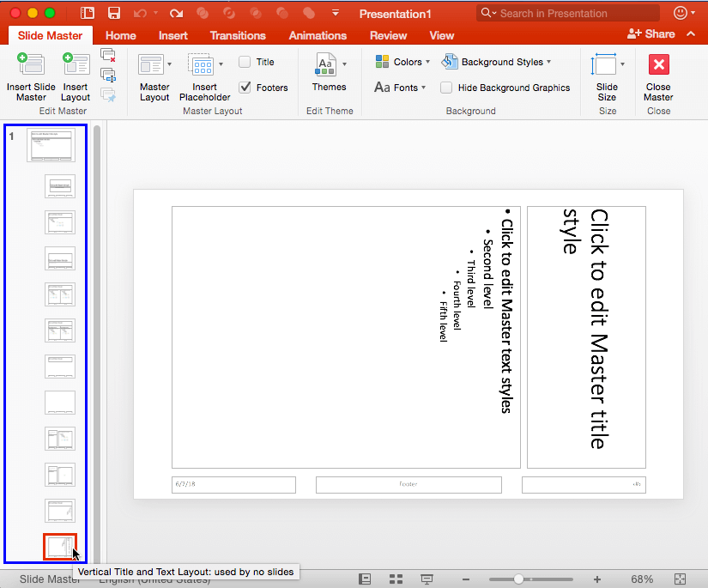Toggle Hide Background Graphics checkbox

click(446, 88)
